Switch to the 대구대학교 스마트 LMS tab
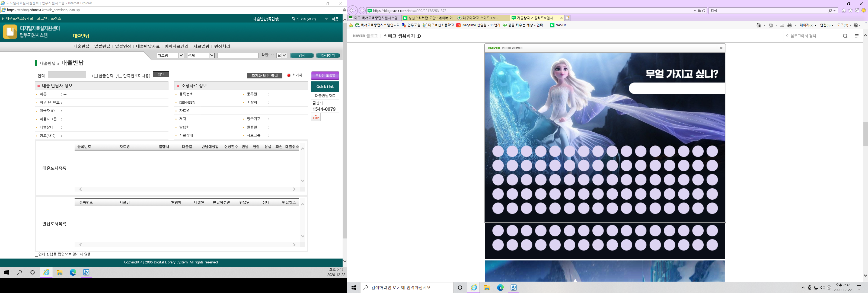 pos(480,18)
